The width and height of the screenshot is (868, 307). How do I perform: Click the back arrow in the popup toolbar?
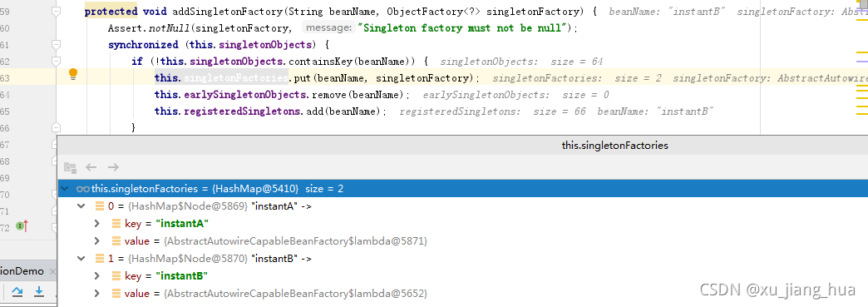click(91, 166)
